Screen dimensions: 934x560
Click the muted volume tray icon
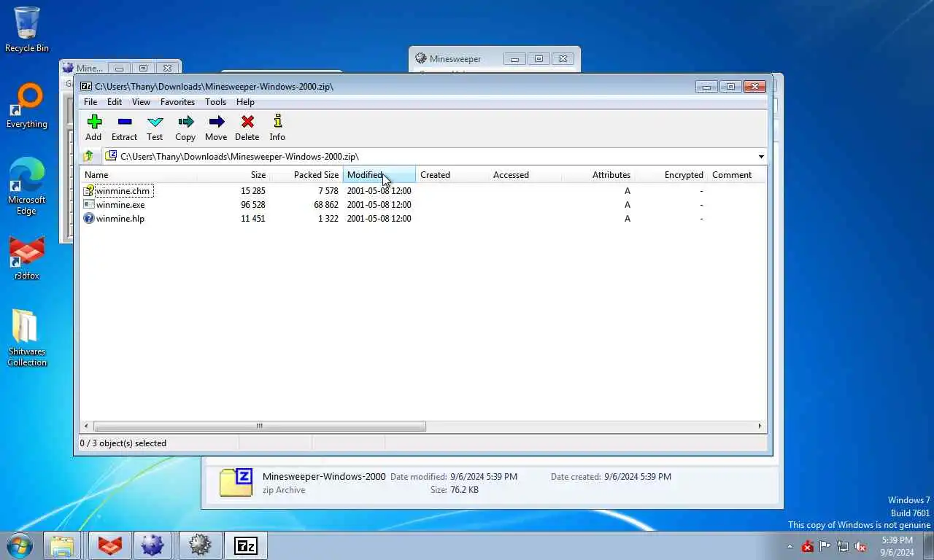860,546
